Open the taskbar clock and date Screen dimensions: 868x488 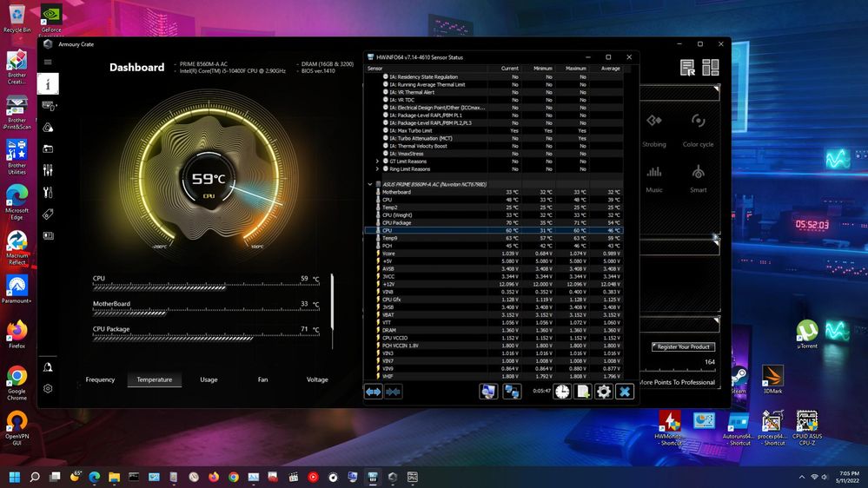(x=849, y=477)
